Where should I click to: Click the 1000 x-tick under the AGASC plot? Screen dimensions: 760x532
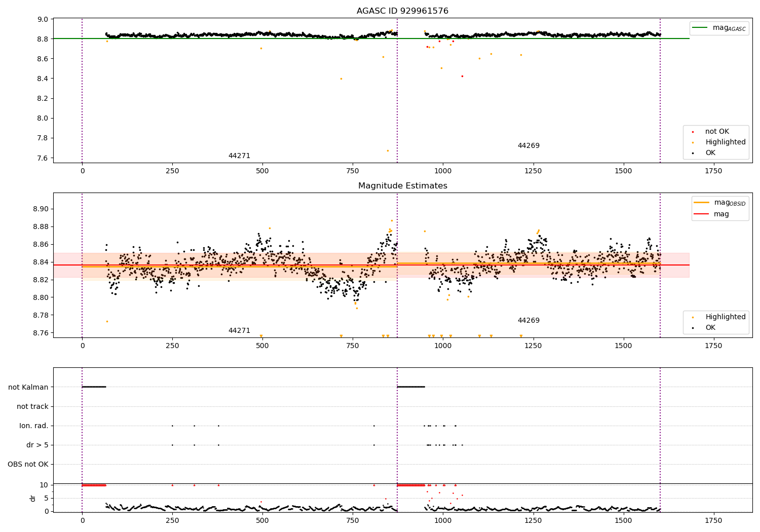tap(443, 171)
